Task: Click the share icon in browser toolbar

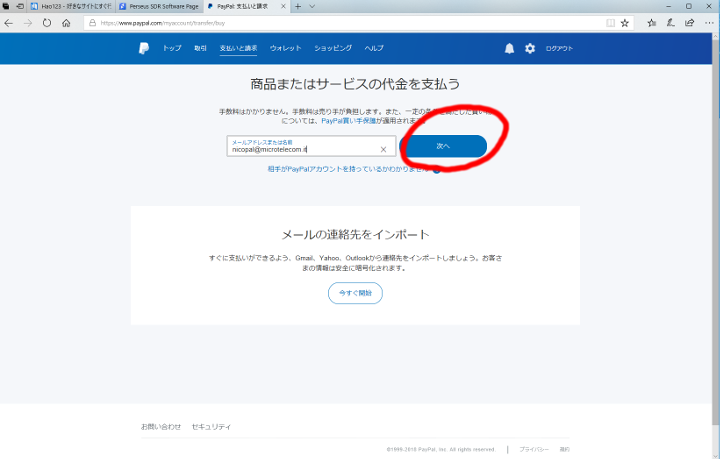Action: [x=689, y=23]
